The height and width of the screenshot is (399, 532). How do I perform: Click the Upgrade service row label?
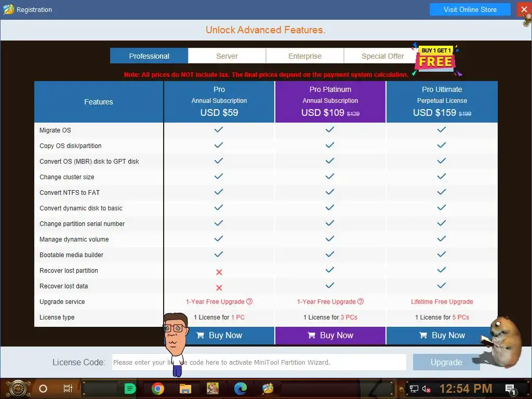(x=62, y=302)
